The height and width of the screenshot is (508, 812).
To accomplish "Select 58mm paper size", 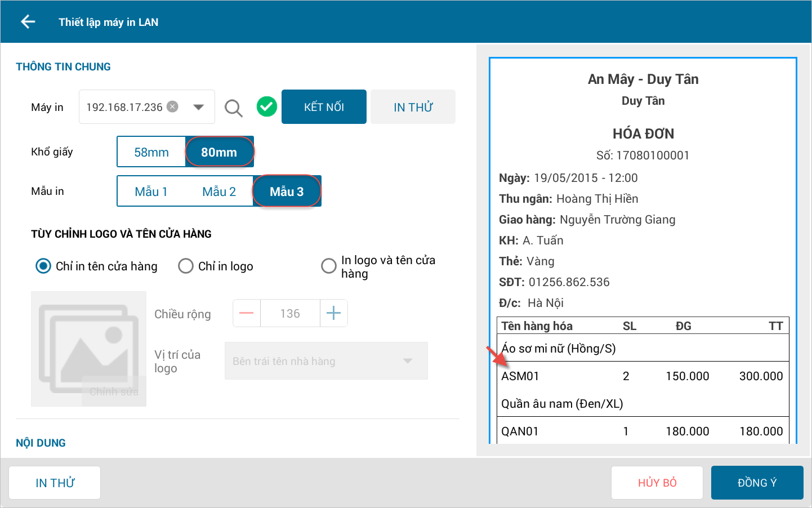I will click(x=151, y=152).
